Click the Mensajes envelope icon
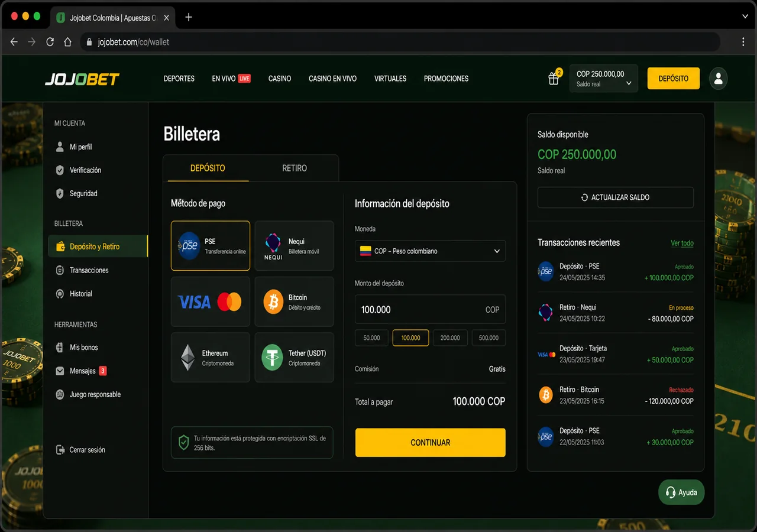757x532 pixels. tap(60, 371)
